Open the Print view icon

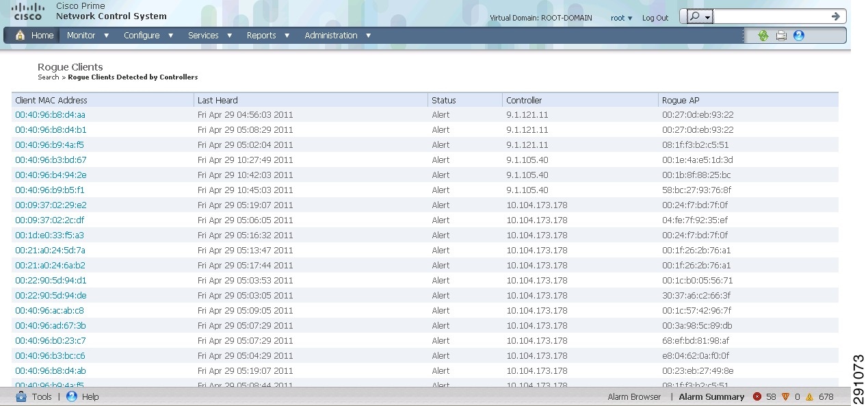pos(781,35)
